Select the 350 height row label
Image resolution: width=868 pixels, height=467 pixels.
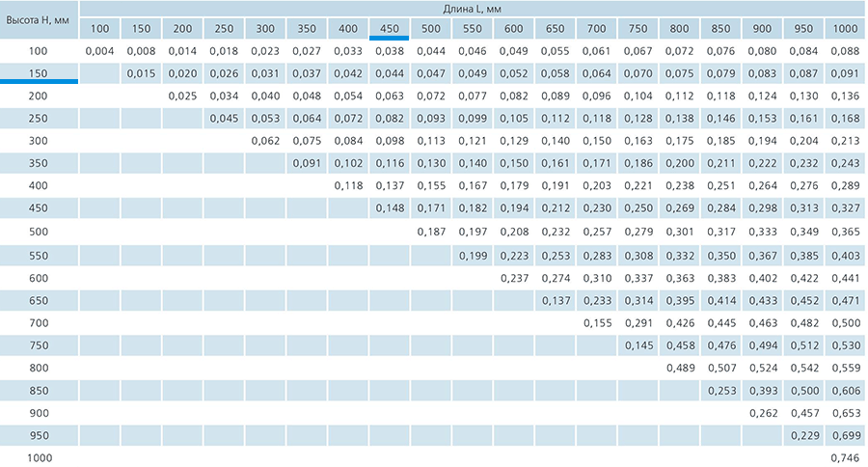pos(39,163)
